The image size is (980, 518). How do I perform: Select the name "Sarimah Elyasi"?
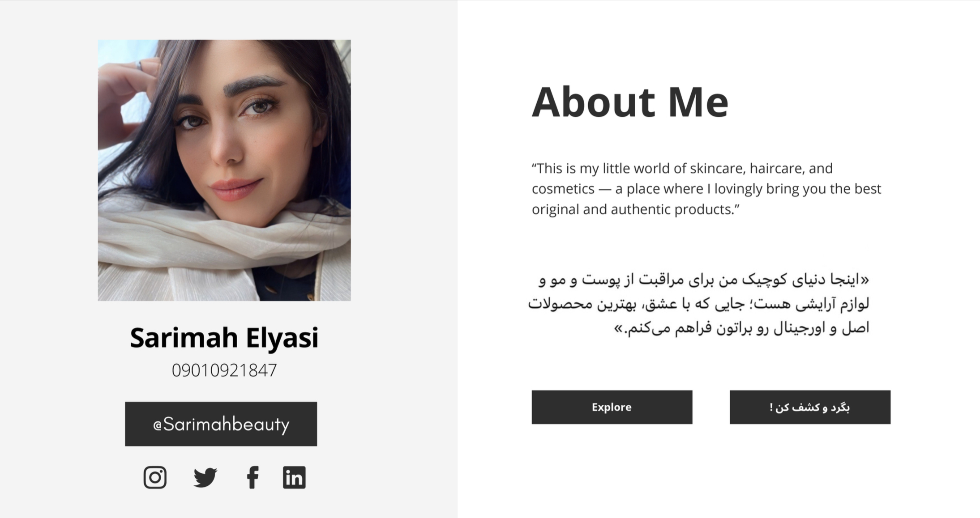tap(224, 337)
